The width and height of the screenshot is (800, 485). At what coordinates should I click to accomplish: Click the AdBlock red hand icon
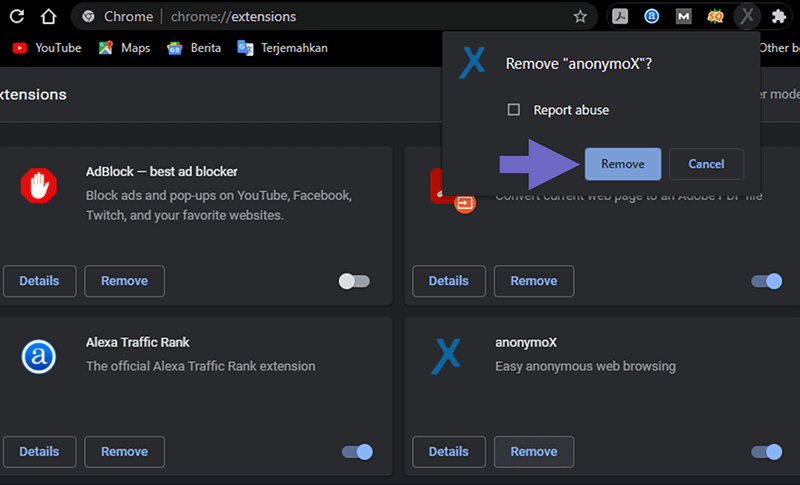click(39, 186)
